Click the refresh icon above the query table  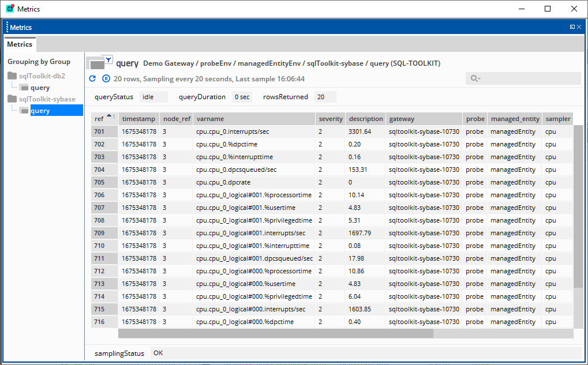93,78
